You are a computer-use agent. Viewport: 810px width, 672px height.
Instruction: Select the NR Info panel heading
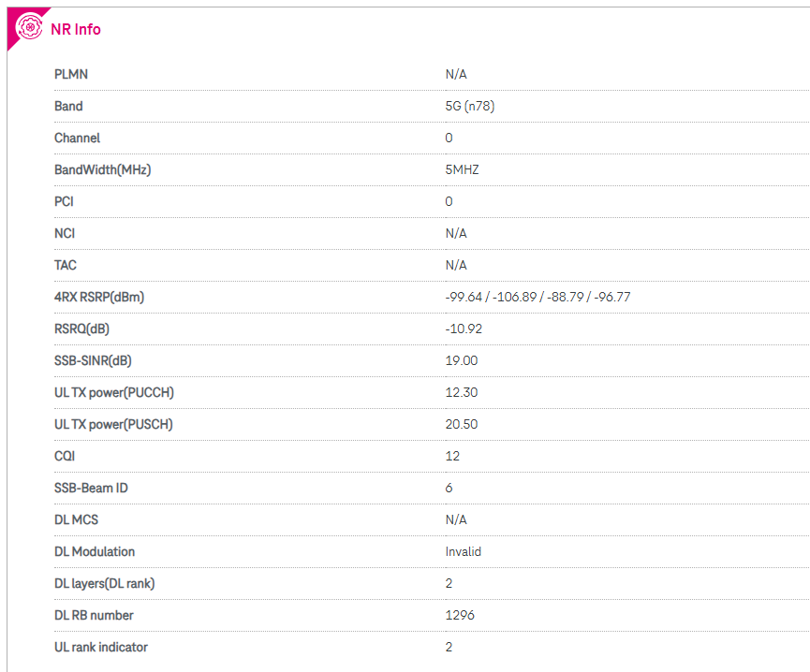tap(76, 29)
